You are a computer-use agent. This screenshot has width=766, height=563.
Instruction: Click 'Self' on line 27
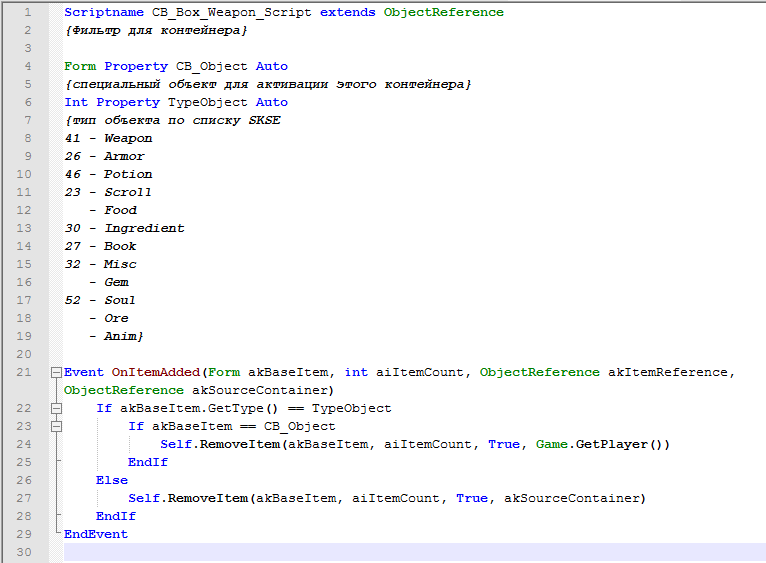tap(144, 498)
